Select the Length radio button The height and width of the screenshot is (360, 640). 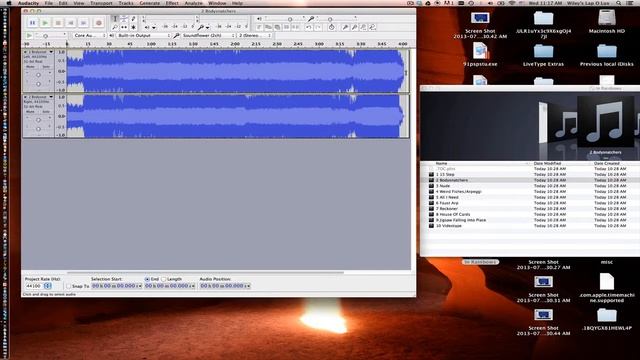164,279
